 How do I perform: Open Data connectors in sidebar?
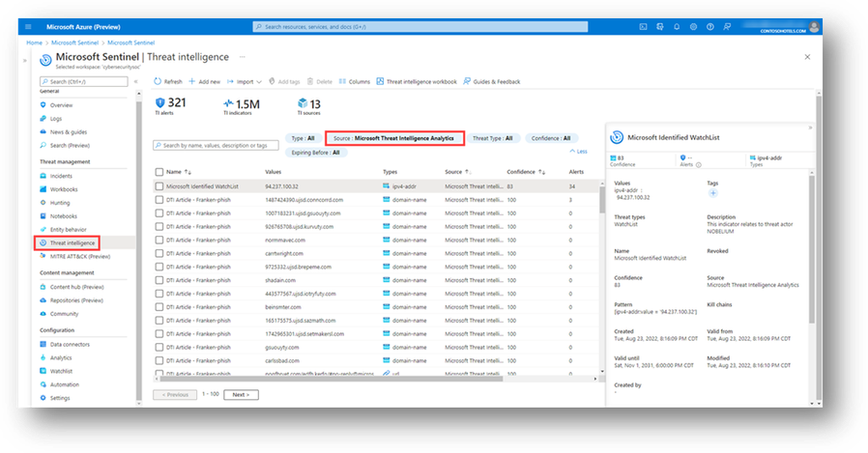[x=70, y=344]
